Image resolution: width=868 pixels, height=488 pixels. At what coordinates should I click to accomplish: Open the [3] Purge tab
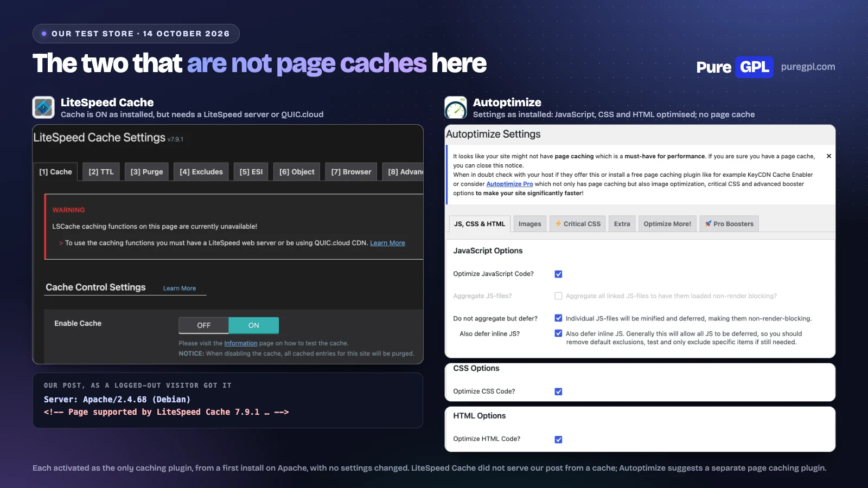(146, 172)
